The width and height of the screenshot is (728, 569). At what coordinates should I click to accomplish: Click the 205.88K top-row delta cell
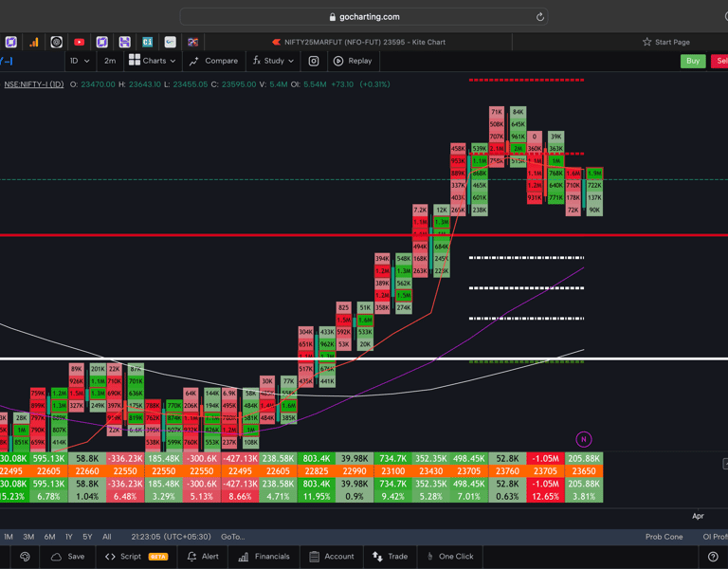coord(584,459)
